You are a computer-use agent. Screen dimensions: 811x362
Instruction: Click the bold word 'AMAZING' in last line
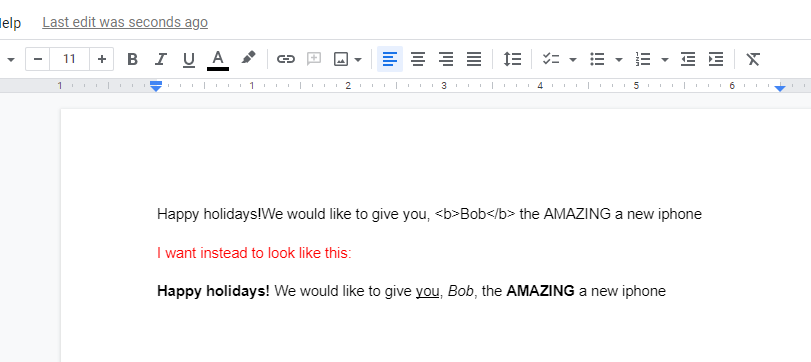(x=540, y=291)
